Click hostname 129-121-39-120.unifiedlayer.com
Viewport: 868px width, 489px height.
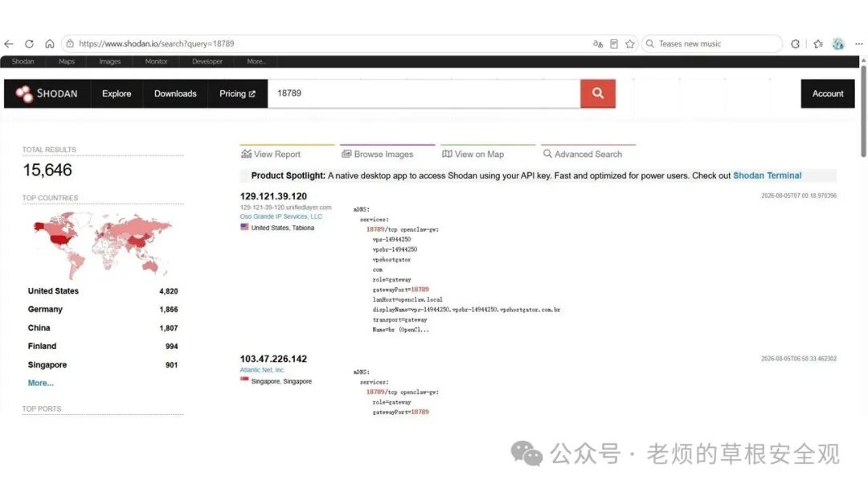tap(285, 208)
